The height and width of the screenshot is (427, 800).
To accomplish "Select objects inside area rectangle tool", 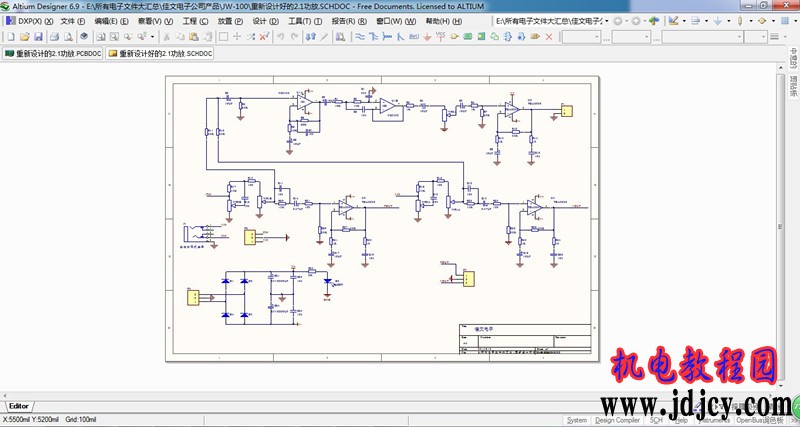I will click(223, 37).
